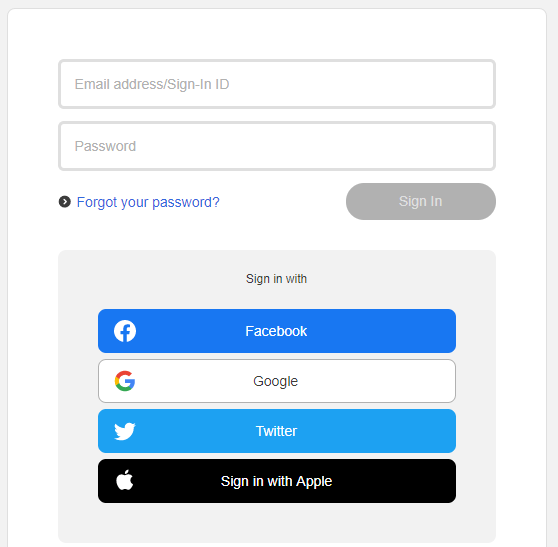The height and width of the screenshot is (547, 558).
Task: Focus the Password input field
Action: pos(277,146)
